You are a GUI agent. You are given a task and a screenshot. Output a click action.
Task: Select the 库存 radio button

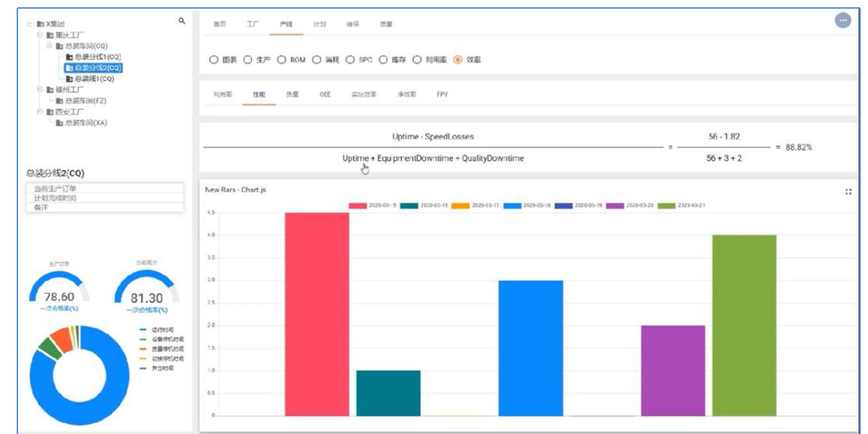(385, 60)
